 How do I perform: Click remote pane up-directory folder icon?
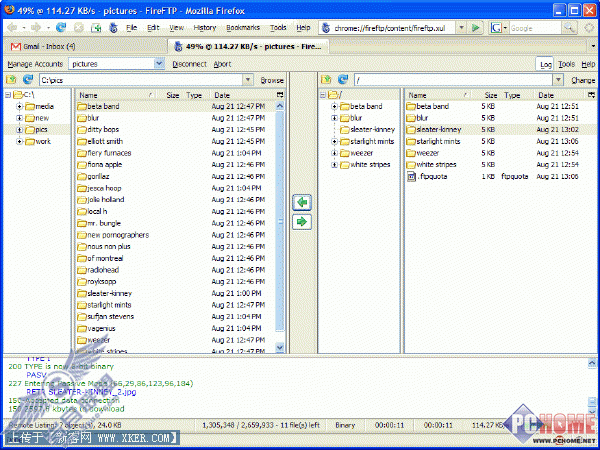click(326, 80)
